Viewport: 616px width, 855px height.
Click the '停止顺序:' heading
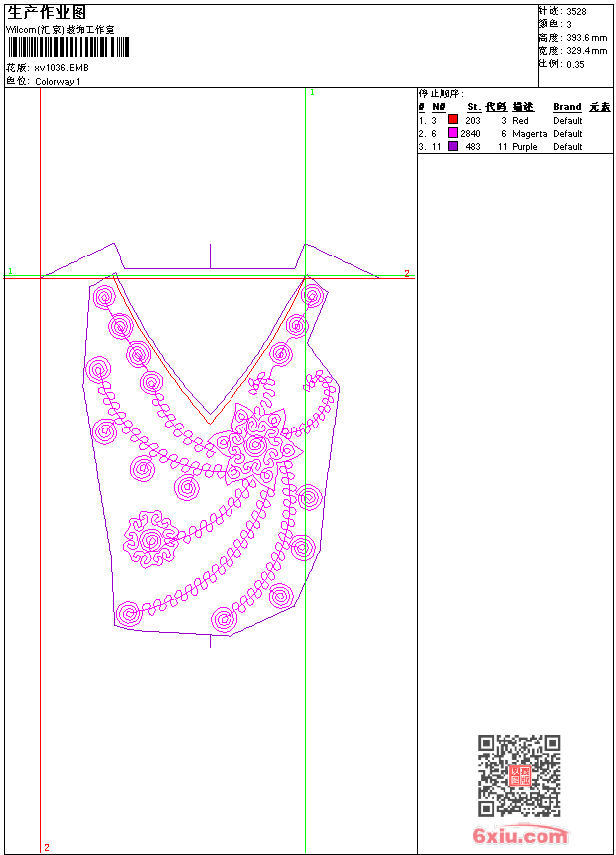pyautogui.click(x=441, y=94)
